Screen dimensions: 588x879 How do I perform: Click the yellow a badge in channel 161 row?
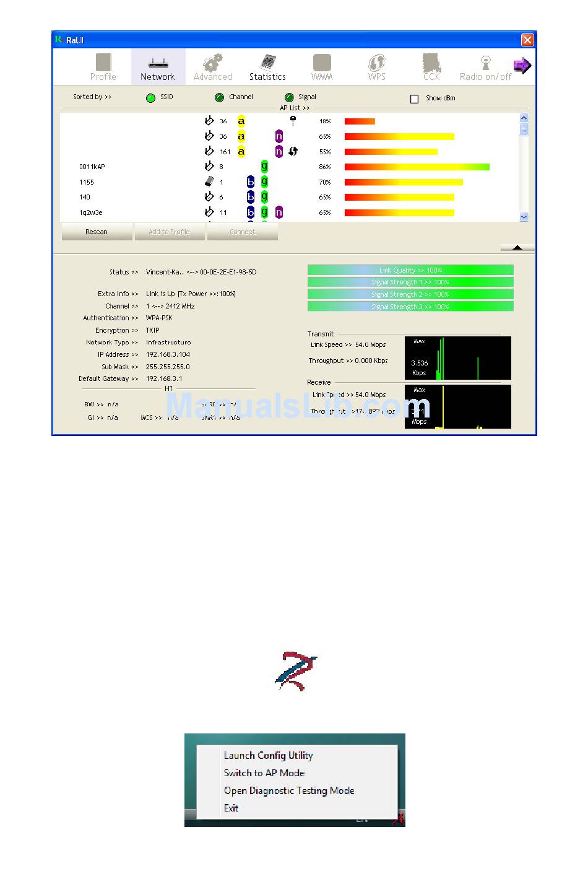[241, 151]
